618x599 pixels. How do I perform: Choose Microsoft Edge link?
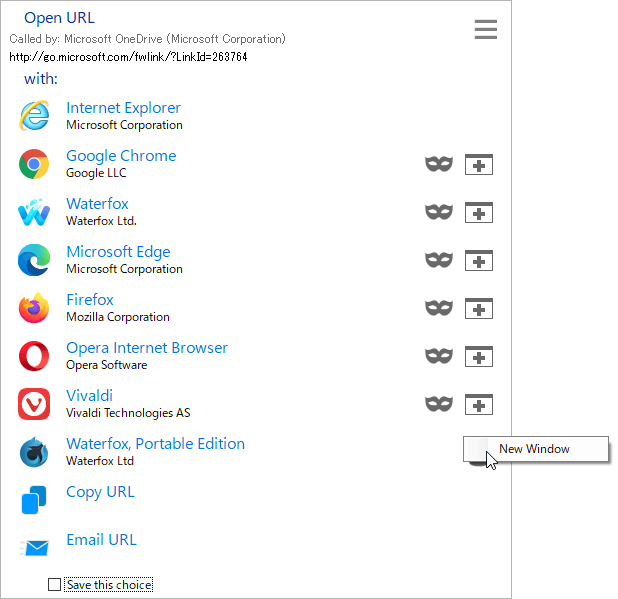(x=118, y=252)
